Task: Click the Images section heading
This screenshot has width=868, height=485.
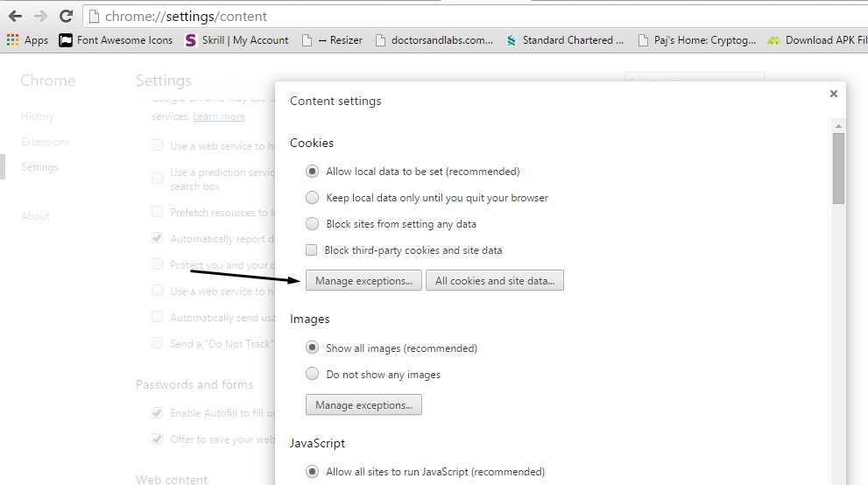Action: pyautogui.click(x=309, y=319)
